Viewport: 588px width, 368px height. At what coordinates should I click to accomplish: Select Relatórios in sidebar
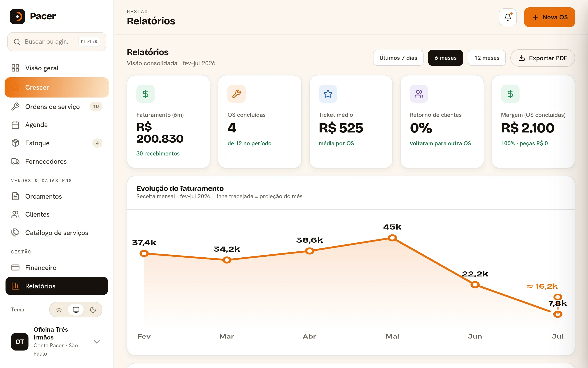(x=57, y=286)
